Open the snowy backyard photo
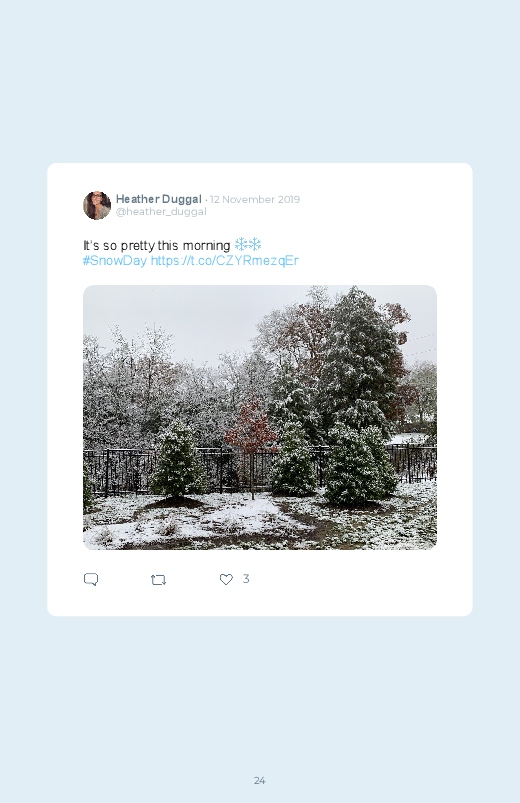The height and width of the screenshot is (803, 520). tap(260, 417)
